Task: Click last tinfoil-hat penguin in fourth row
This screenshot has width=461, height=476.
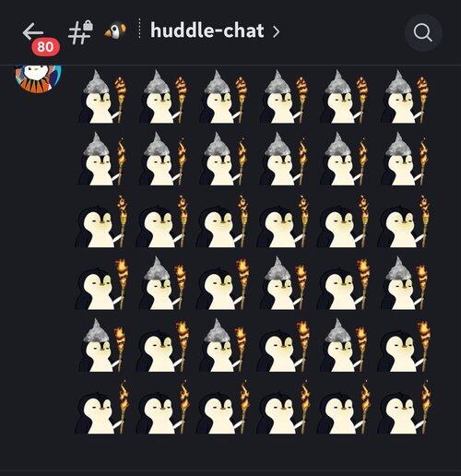Action: (404, 283)
